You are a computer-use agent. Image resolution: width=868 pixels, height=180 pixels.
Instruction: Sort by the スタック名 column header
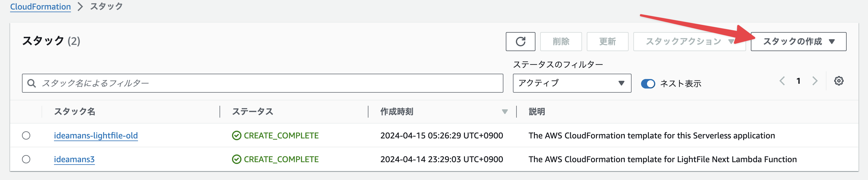coord(74,112)
